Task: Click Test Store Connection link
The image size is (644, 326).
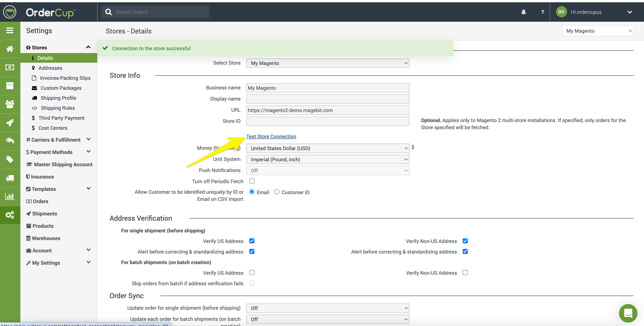Action: pyautogui.click(x=271, y=136)
